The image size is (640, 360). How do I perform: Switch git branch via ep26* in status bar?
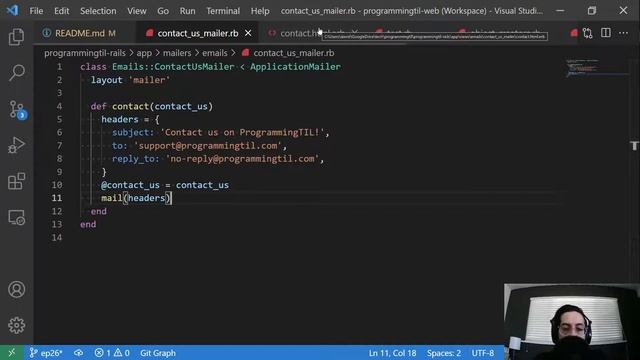pyautogui.click(x=46, y=353)
